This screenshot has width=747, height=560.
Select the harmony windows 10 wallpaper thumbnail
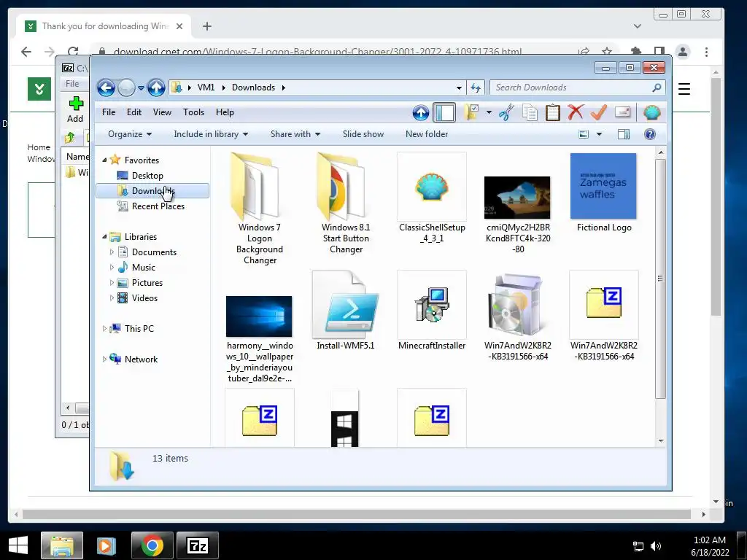260,339
